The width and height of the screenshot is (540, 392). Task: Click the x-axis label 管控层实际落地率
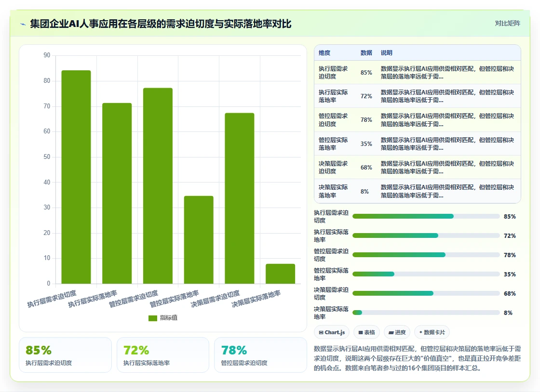click(174, 299)
